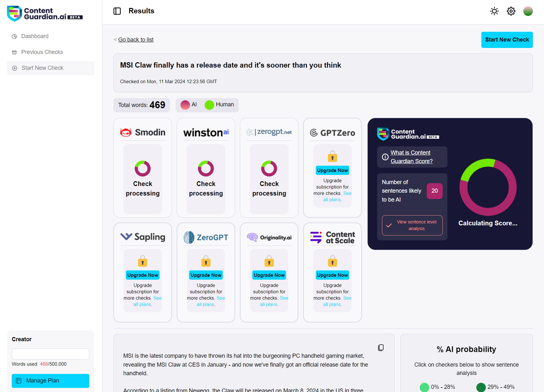Open Dashboard from the sidebar

click(35, 36)
